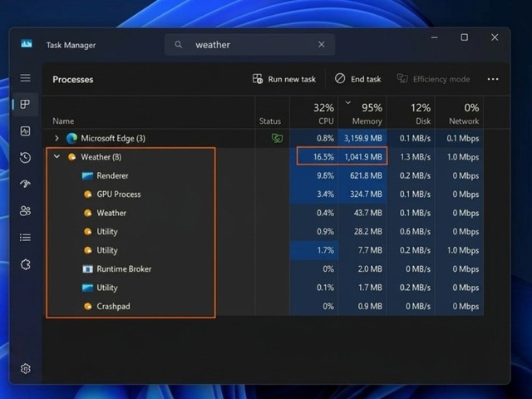Click the Runtime Broker icon
This screenshot has height=399, width=532.
[87, 269]
